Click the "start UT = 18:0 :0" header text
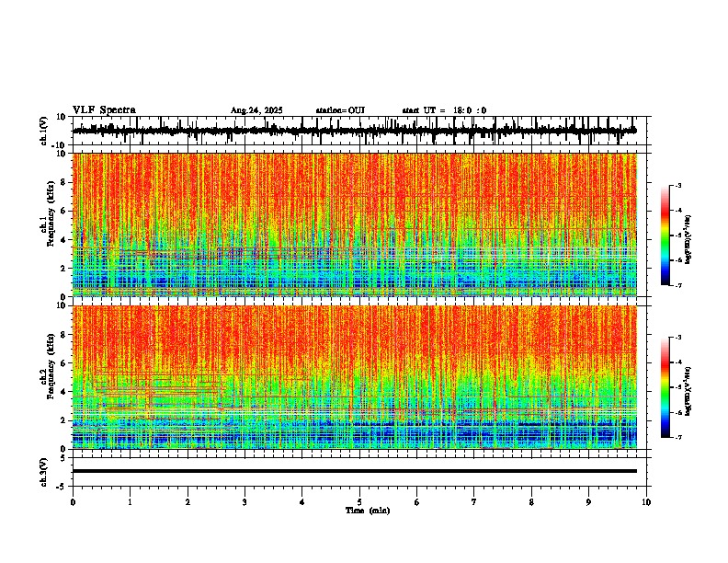This screenshot has height=563, width=728. pyautogui.click(x=444, y=110)
